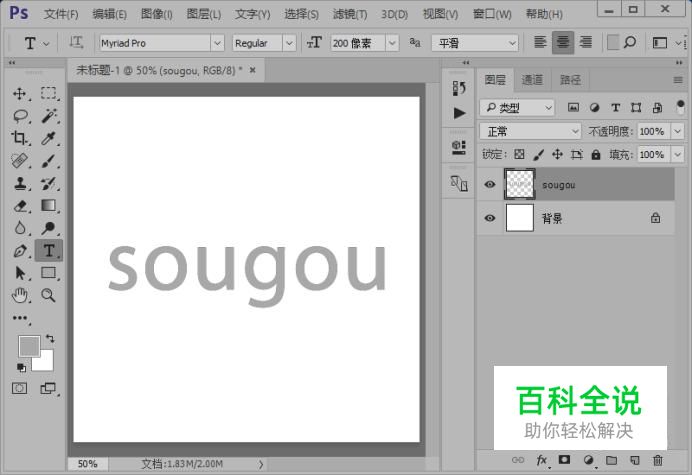This screenshot has height=475, width=692.
Task: Select the Crop tool
Action: (19, 139)
